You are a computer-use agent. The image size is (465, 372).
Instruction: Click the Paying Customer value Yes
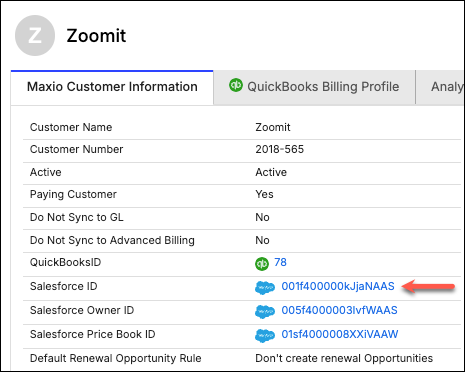click(x=264, y=194)
